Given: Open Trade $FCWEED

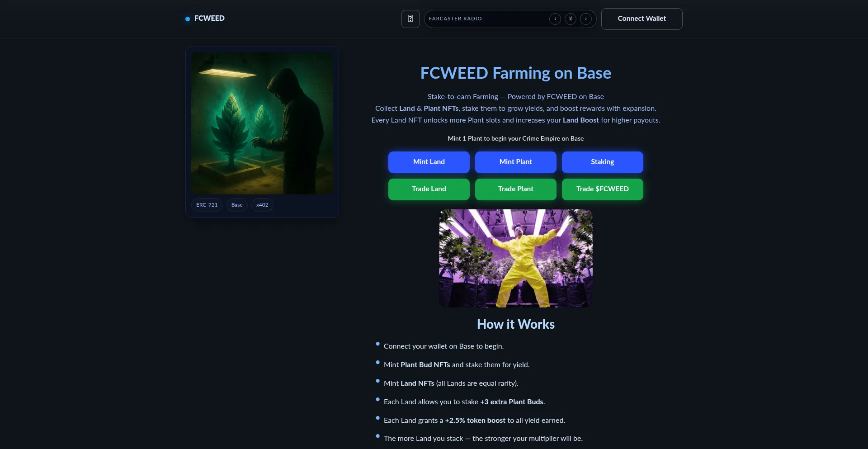Looking at the screenshot, I should click(x=603, y=189).
